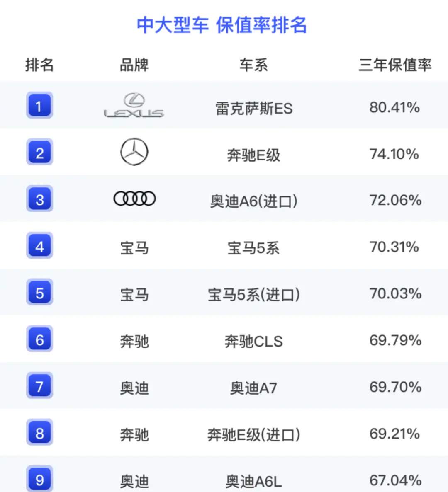
Task: Click the 中大型车 保值率排名 title
Action: tap(222, 25)
